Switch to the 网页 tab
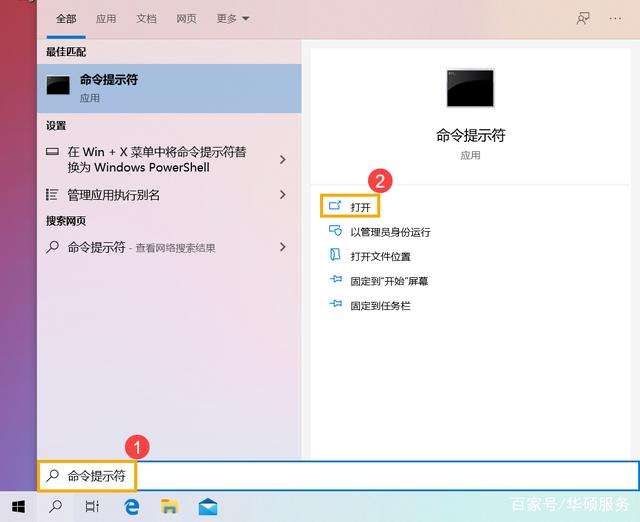The height and width of the screenshot is (522, 640). point(186,18)
